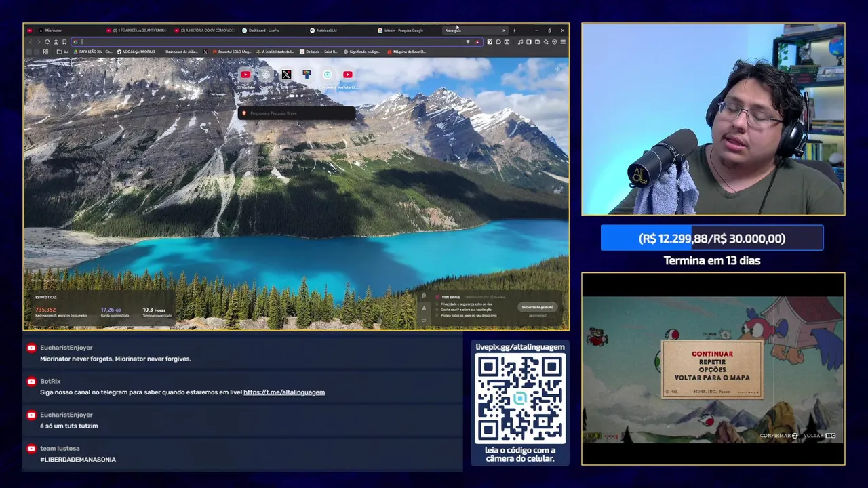Open the Brave VPN toolbar icon

click(555, 42)
